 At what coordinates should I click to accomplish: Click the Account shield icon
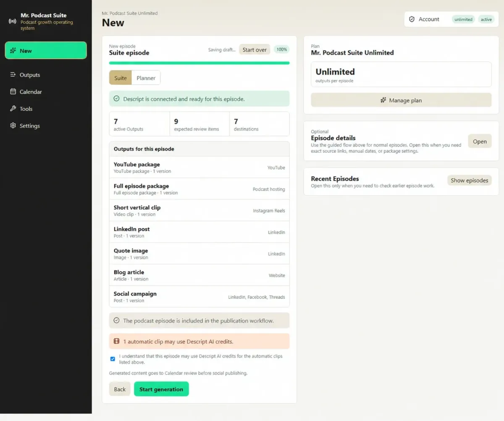click(x=412, y=19)
